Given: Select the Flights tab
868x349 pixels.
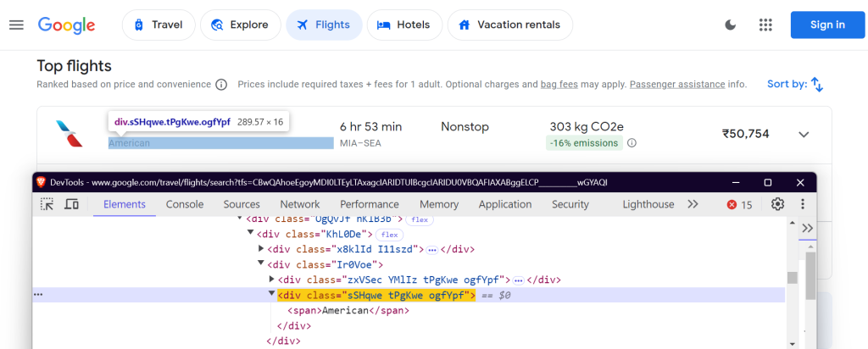Looking at the screenshot, I should (324, 25).
